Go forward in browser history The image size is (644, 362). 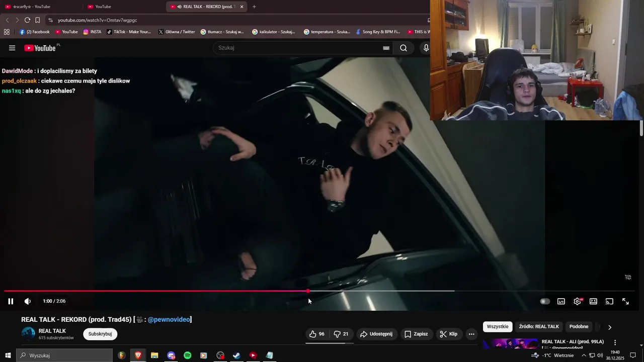17,20
